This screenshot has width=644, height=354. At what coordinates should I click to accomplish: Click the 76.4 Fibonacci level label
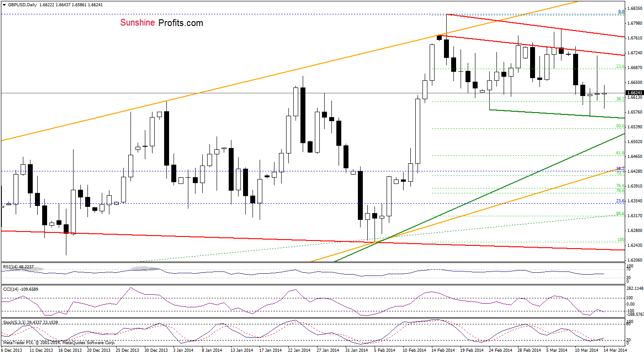coord(621,185)
